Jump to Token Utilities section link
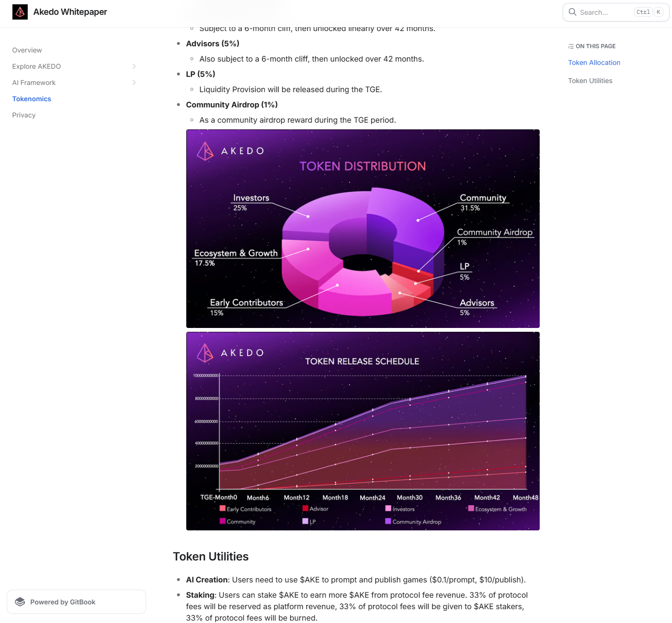This screenshot has height=623, width=672. pyautogui.click(x=590, y=81)
